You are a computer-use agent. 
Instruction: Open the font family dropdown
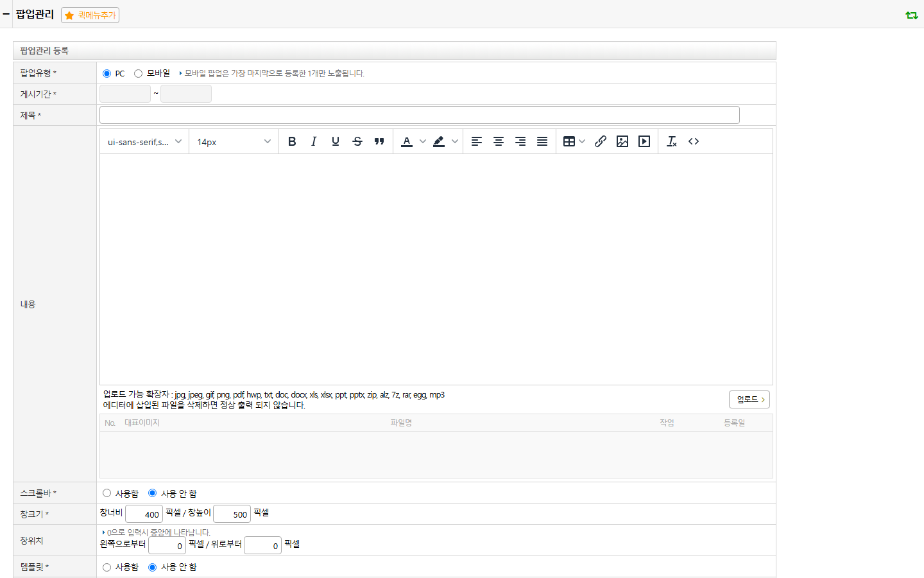coord(144,141)
